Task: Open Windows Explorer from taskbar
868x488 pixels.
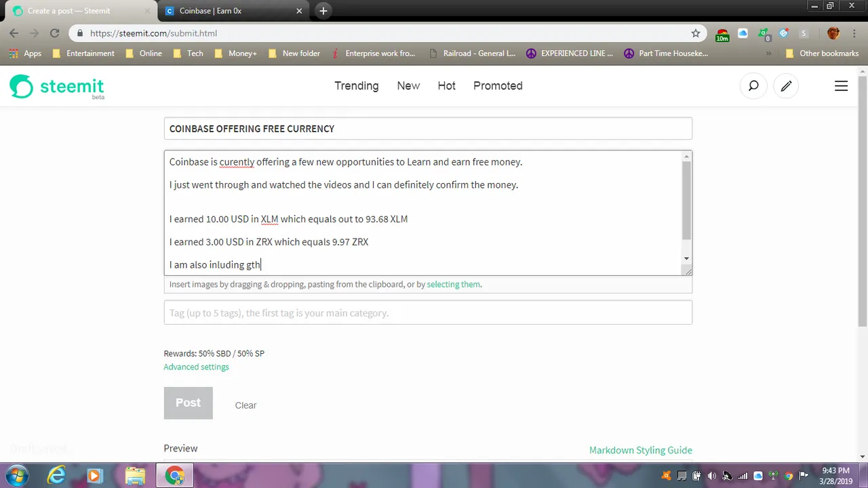Action: (135, 476)
